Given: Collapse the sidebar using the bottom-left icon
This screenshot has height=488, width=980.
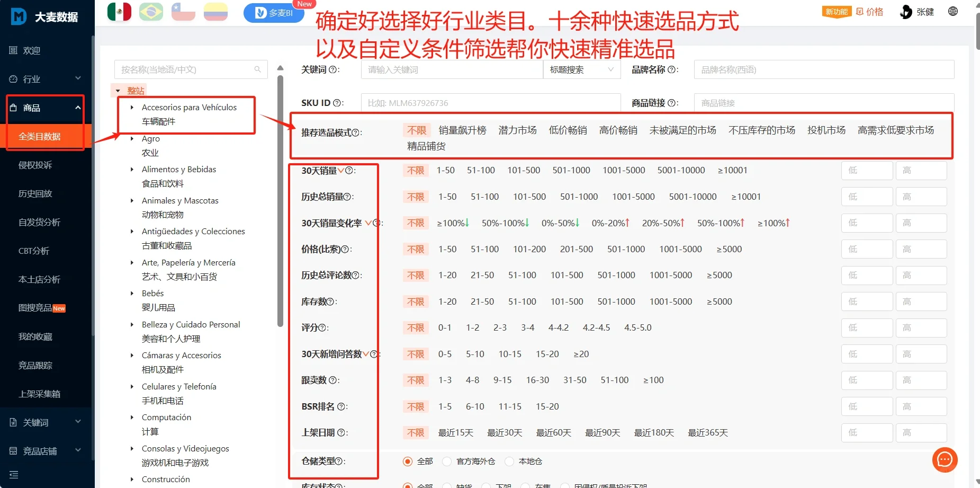Looking at the screenshot, I should [13, 475].
